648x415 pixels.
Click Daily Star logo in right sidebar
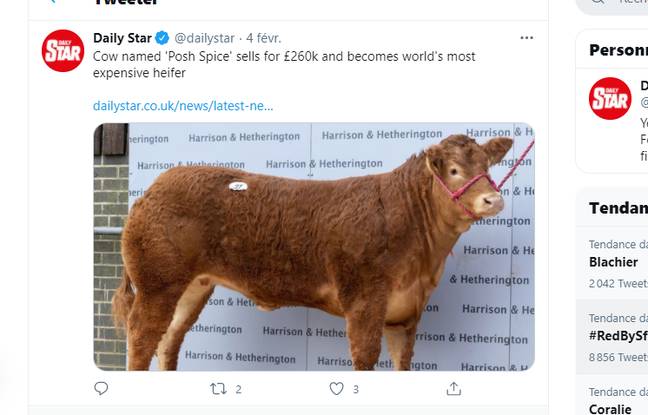pyautogui.click(x=609, y=98)
